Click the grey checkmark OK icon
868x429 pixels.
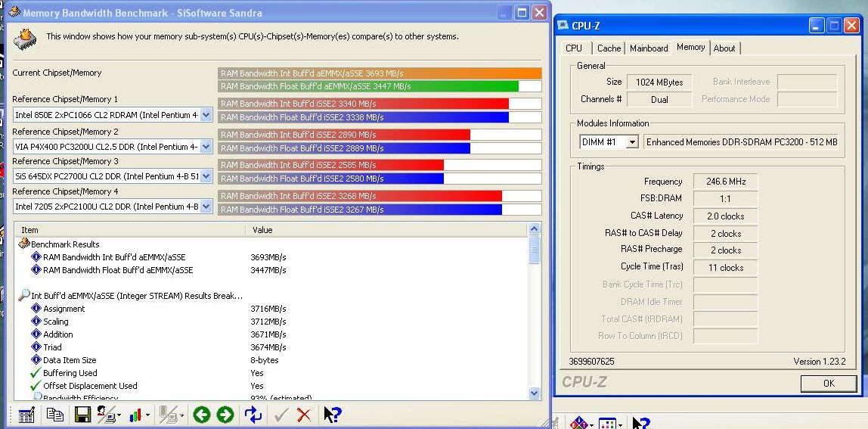(281, 415)
